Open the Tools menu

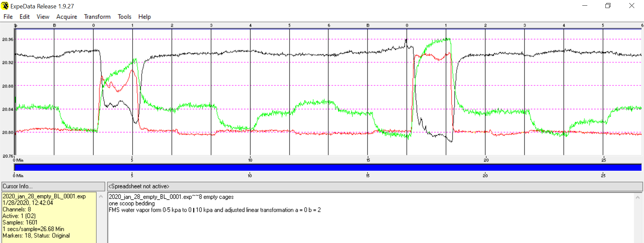124,17
